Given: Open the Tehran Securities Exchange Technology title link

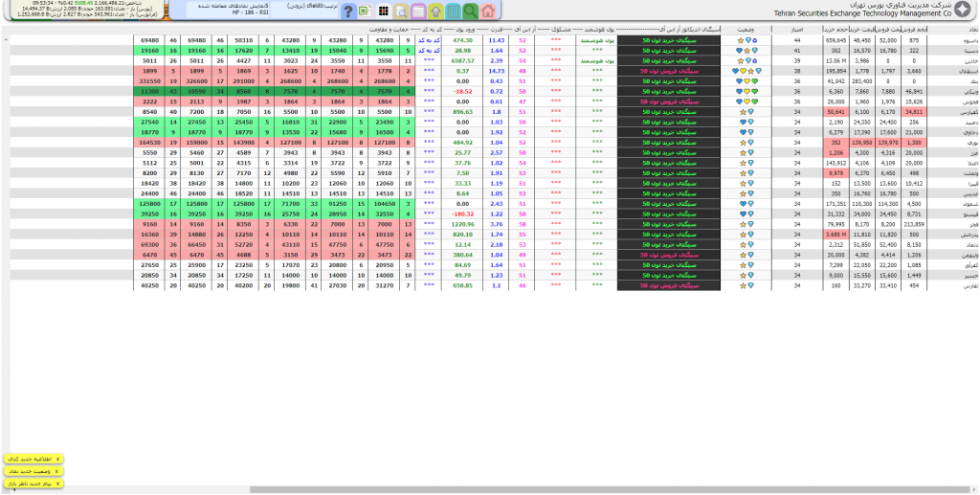Looking at the screenshot, I should coord(862,10).
